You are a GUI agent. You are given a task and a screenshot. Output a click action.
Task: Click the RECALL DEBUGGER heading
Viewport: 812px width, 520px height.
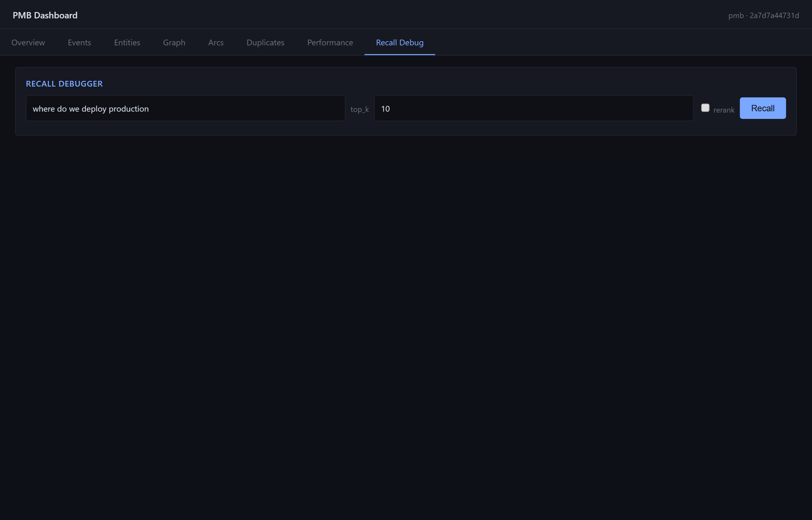coord(64,84)
